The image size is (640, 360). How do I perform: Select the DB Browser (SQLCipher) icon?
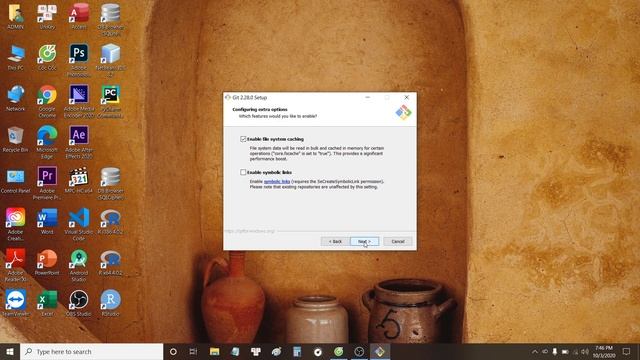pos(111,183)
